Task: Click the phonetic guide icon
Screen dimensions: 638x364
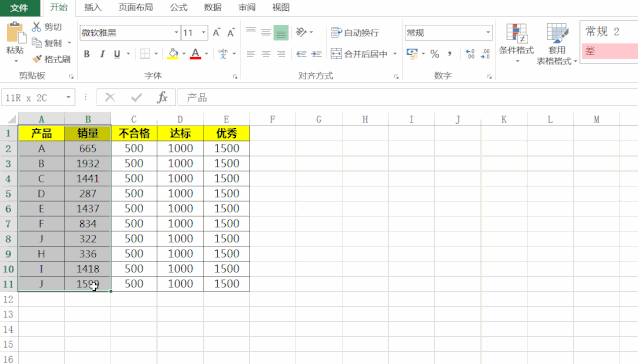Action: click(x=223, y=54)
